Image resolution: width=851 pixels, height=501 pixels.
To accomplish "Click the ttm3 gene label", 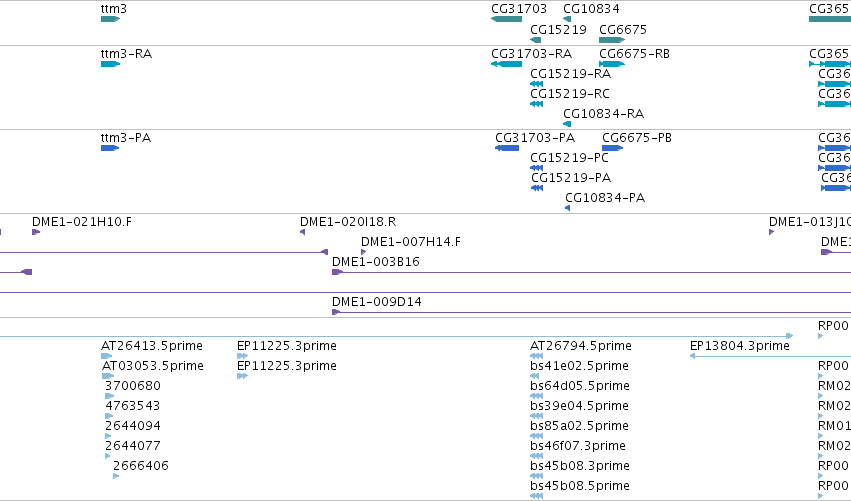I will 114,9.
